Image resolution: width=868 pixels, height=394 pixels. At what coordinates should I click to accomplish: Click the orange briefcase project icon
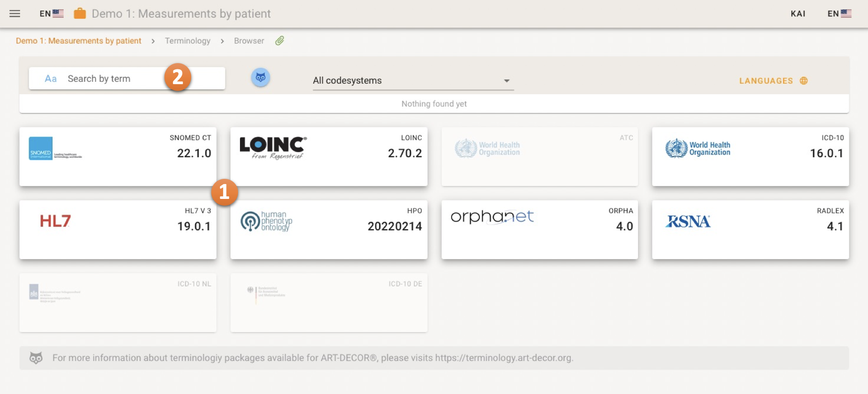[80, 14]
